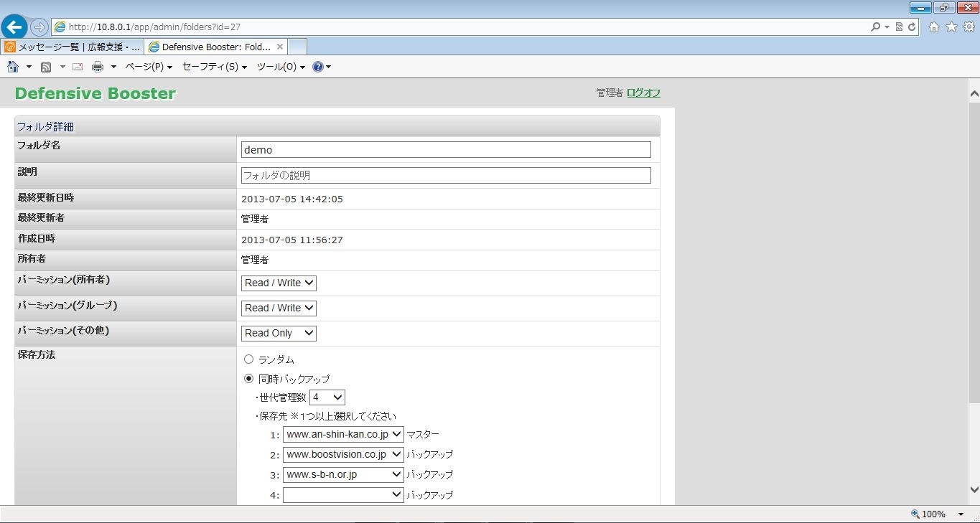Open the ツール(O) menu
Screen dimensions: 980x523
pos(281,67)
